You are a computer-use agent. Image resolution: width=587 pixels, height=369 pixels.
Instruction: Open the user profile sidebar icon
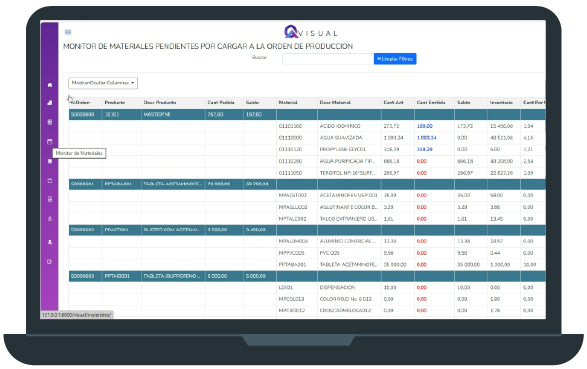50,242
